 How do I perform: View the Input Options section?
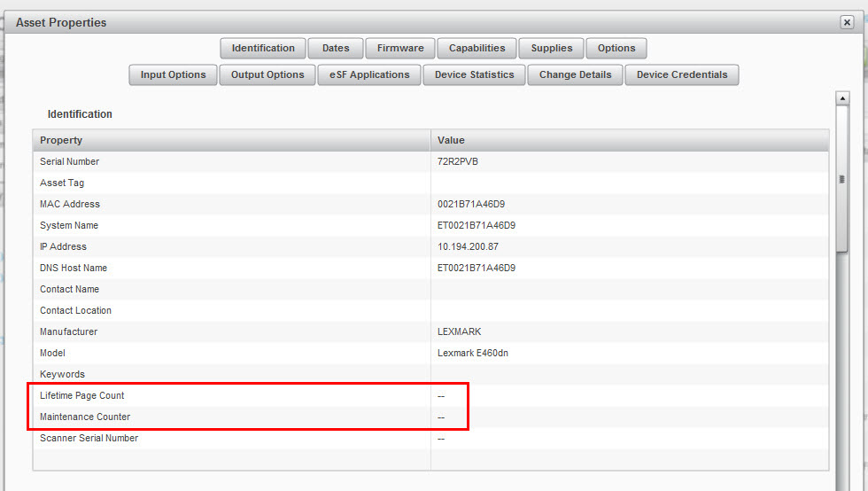(x=173, y=74)
